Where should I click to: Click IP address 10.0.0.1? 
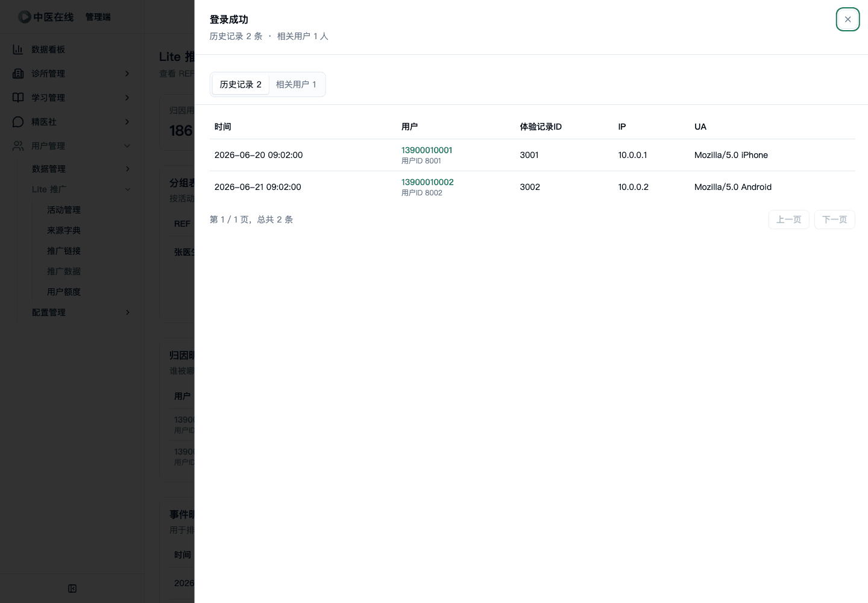tap(632, 155)
